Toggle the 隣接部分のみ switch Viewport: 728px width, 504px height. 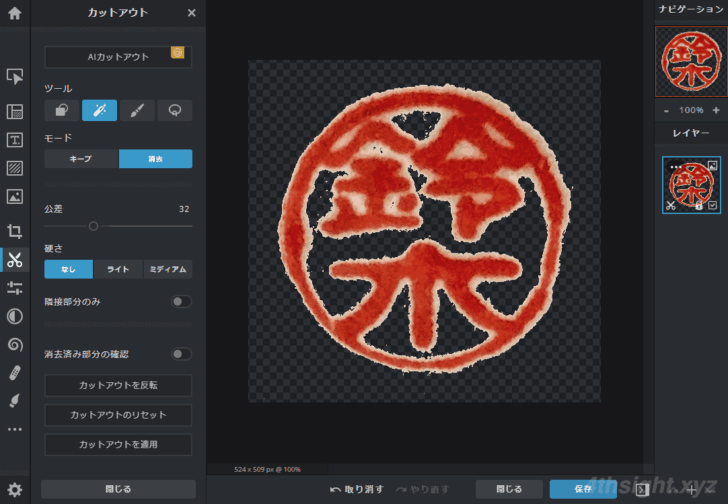180,301
